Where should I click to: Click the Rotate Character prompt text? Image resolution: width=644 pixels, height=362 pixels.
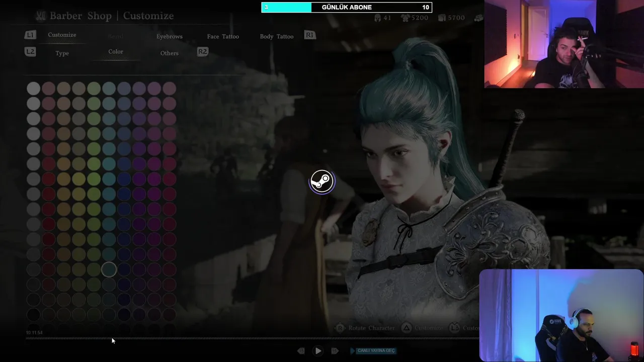point(372,328)
